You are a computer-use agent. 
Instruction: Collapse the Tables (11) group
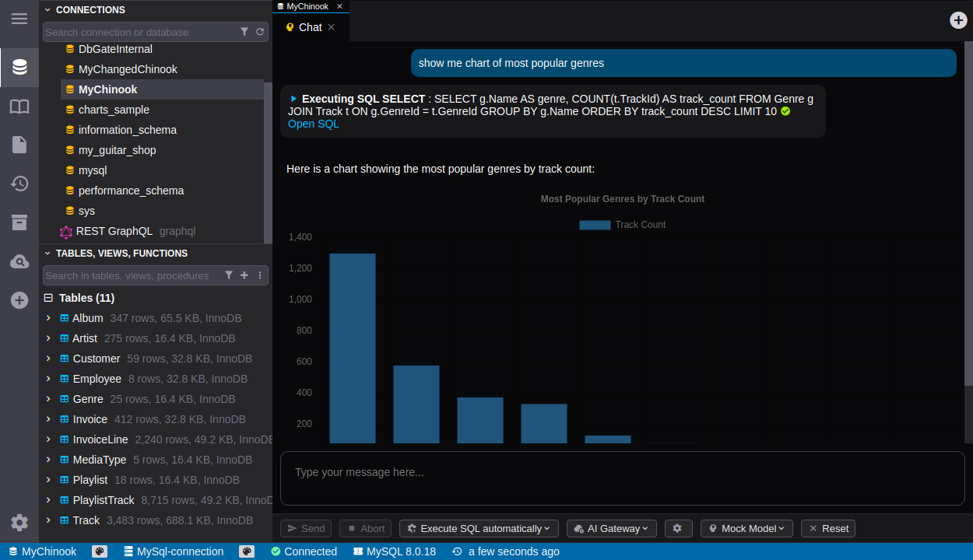point(48,298)
